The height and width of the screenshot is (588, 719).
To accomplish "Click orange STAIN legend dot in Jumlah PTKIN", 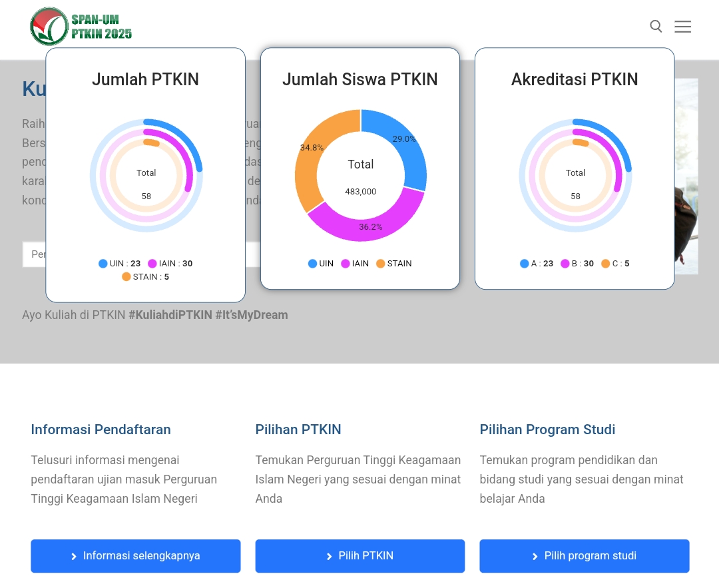I will click(126, 277).
